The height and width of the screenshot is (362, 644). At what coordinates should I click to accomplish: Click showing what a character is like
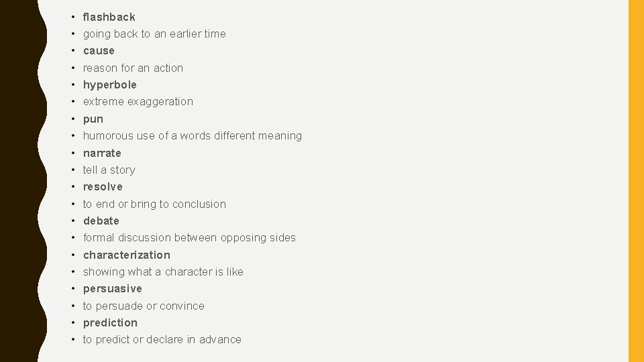[163, 271]
